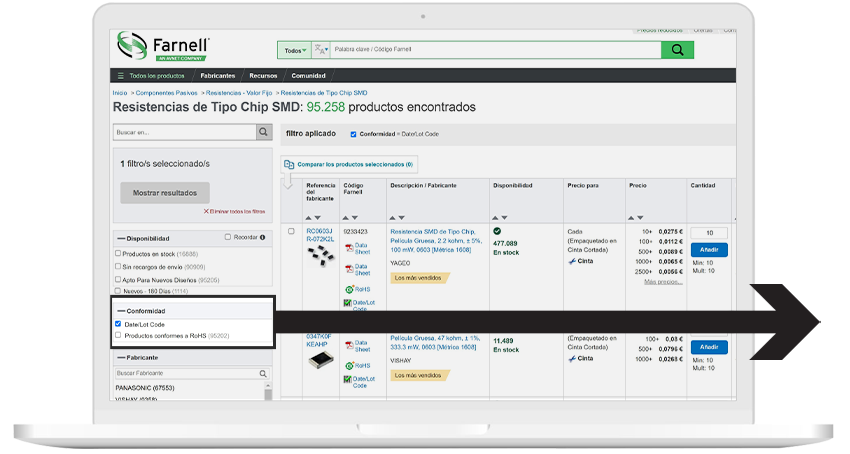This screenshot has width=850, height=454.
Task: Click Comparar los productos seleccionados link
Action: [x=355, y=164]
